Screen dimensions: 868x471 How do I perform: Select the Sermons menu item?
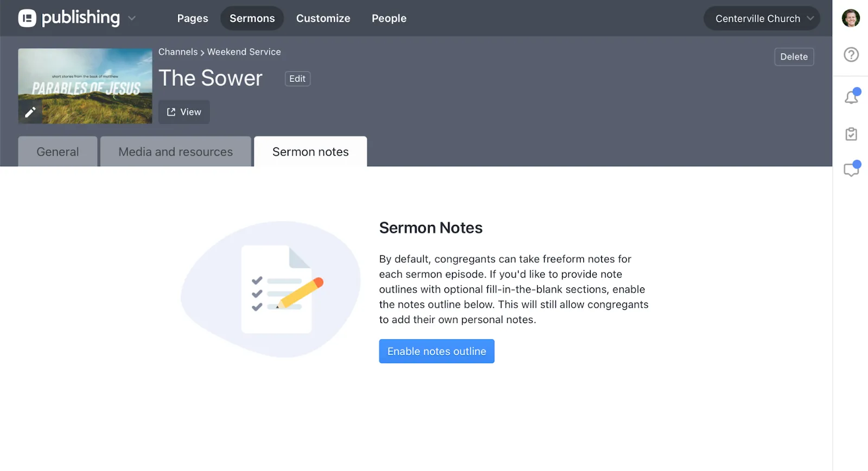pos(252,18)
